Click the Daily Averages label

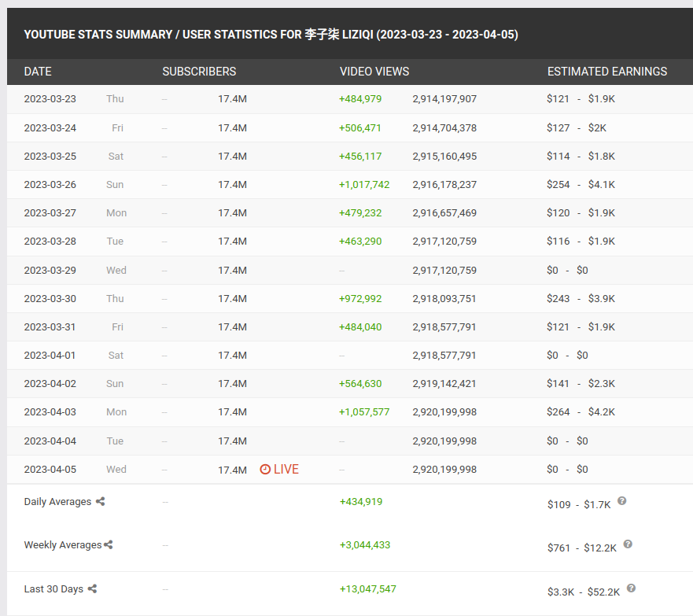coord(57,502)
